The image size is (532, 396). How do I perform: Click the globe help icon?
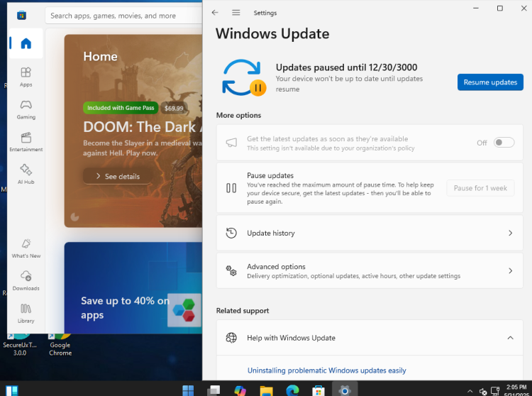231,338
